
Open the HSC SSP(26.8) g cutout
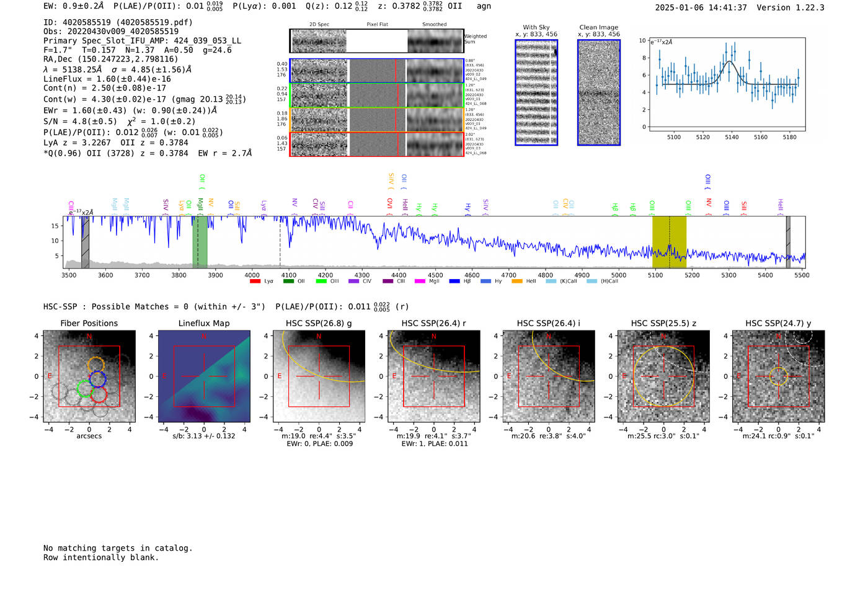pos(319,376)
